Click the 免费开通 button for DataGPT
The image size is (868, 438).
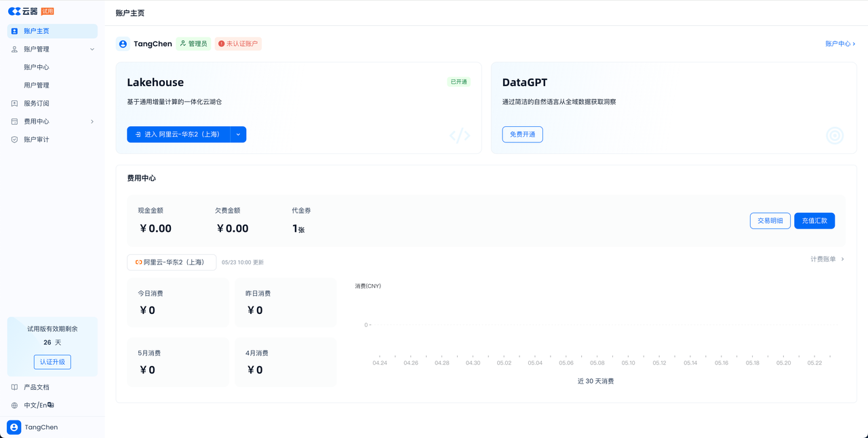click(522, 134)
